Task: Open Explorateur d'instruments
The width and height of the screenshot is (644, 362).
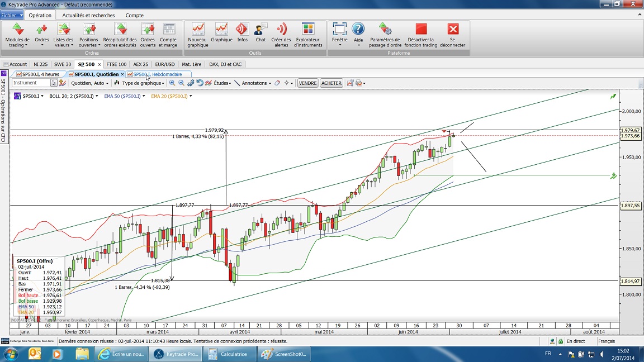Action: click(308, 35)
